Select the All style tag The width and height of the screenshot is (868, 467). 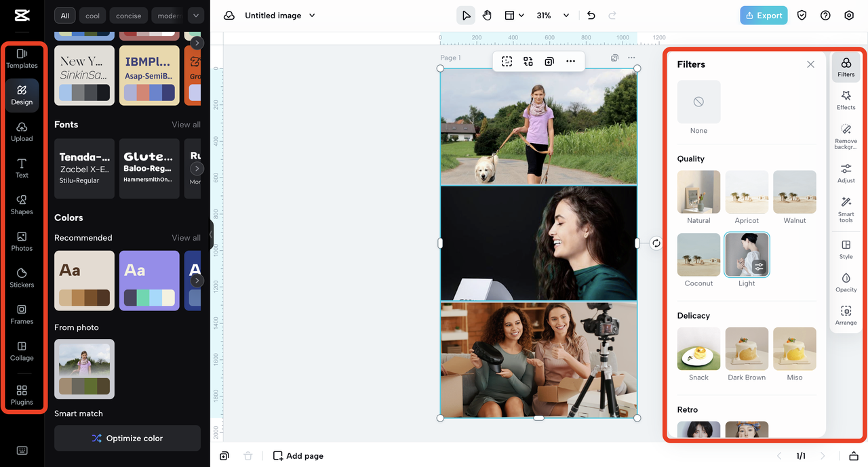coord(65,16)
